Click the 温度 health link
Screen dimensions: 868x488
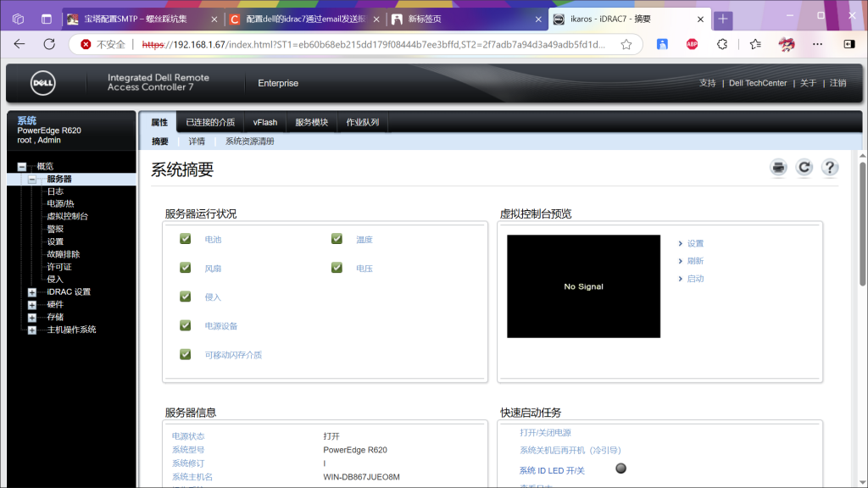(364, 240)
